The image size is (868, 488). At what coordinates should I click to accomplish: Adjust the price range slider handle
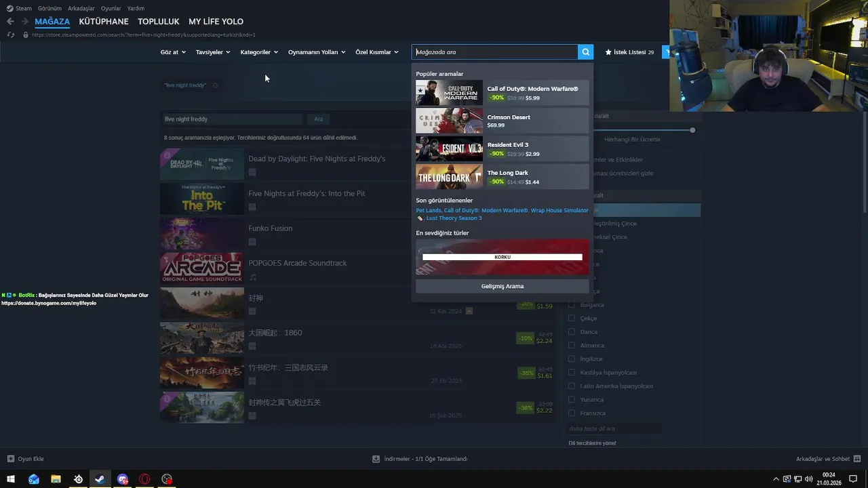point(692,130)
